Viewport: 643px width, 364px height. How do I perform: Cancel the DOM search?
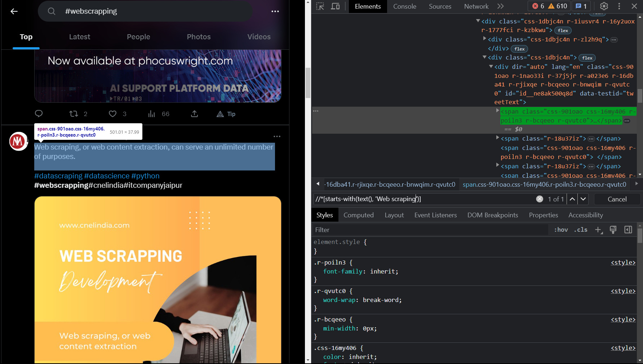(617, 199)
